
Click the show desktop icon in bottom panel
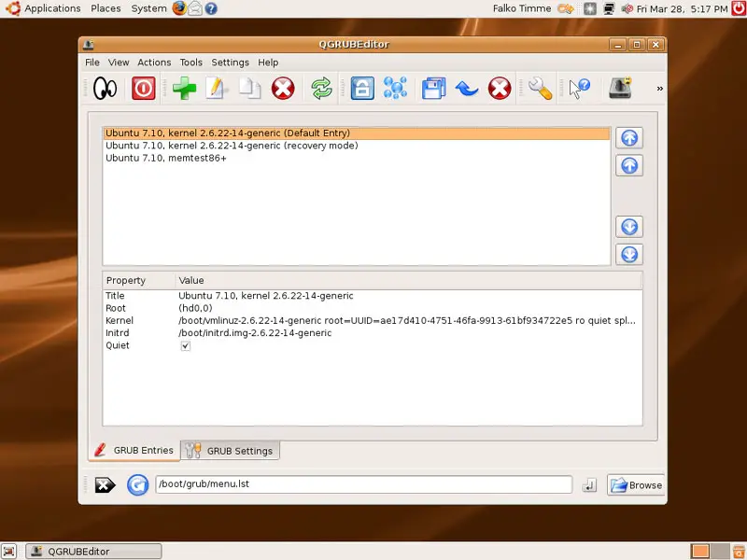click(9, 552)
